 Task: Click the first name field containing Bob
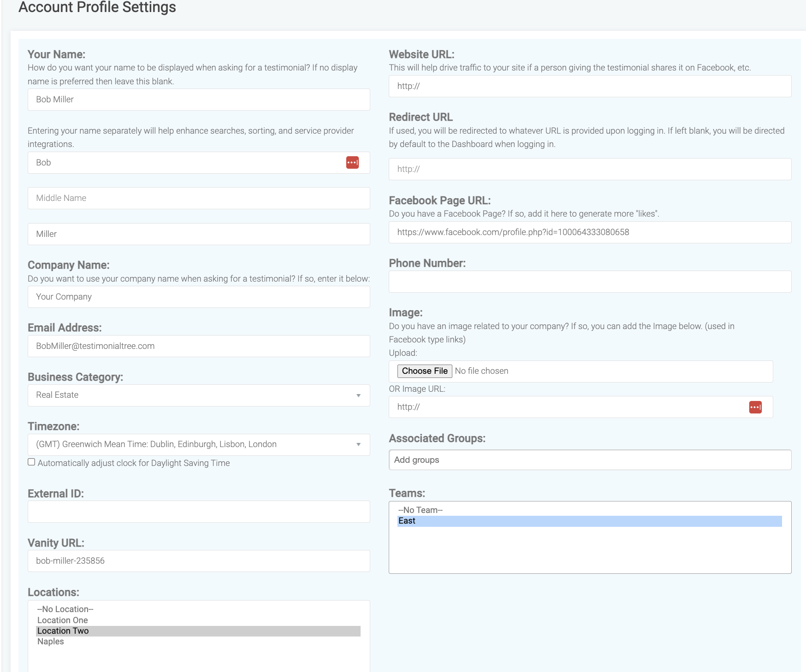click(199, 163)
